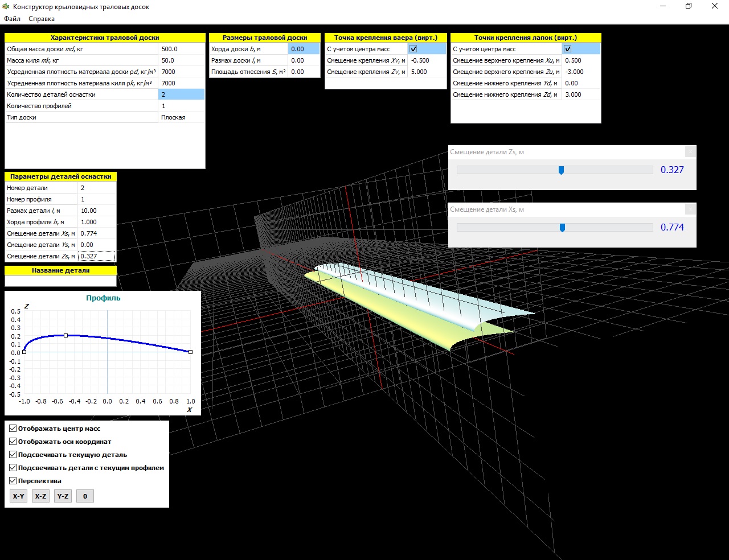Click the blue 0.774 readout beside Xs slider
The image size is (729, 560).
coord(672,227)
